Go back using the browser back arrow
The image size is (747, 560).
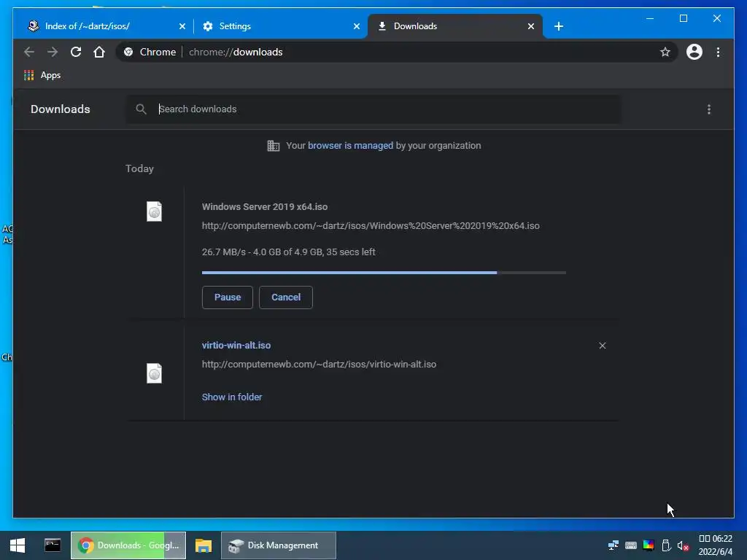[29, 52]
